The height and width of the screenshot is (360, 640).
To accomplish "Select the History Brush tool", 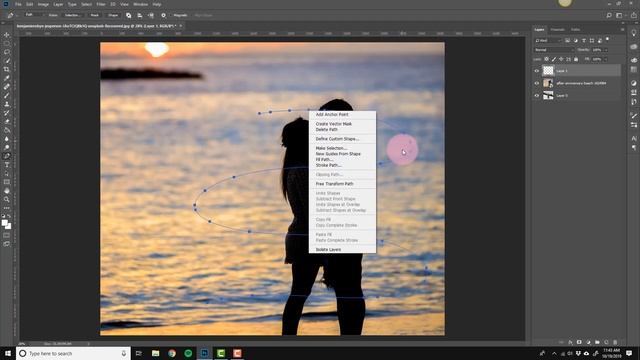I will (7, 113).
